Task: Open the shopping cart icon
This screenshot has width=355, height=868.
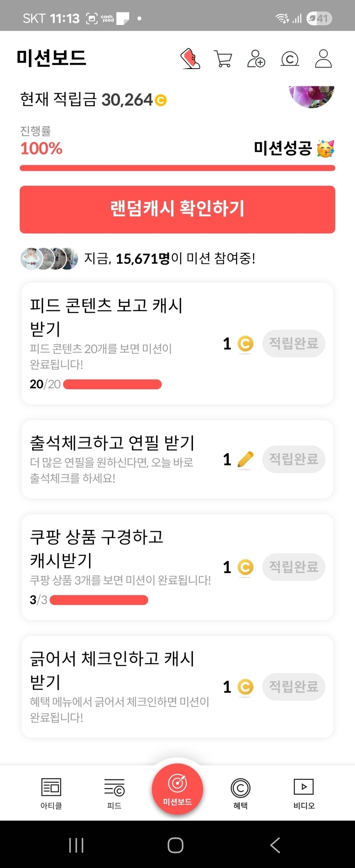Action: (223, 59)
